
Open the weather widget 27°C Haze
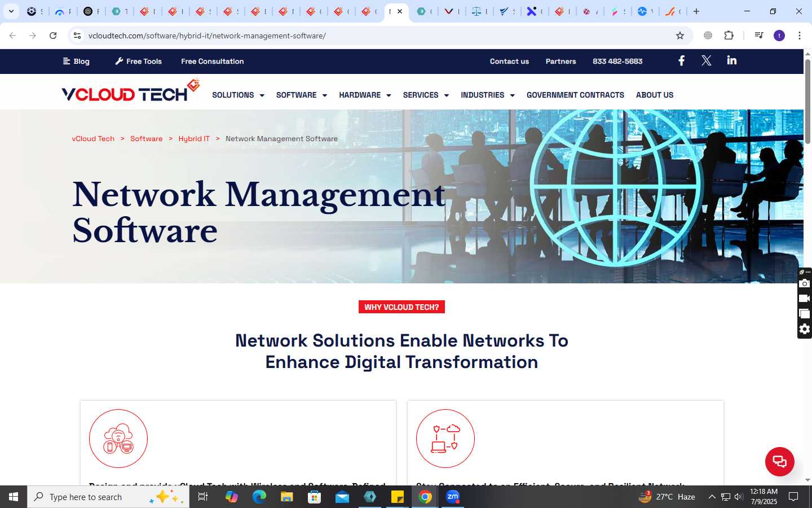(667, 497)
